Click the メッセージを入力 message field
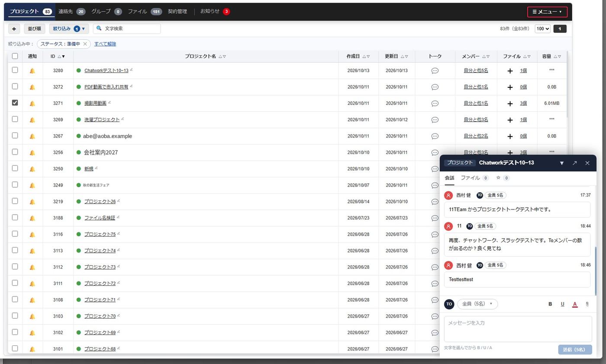Image resolution: width=606 pixels, height=364 pixels. click(x=518, y=329)
